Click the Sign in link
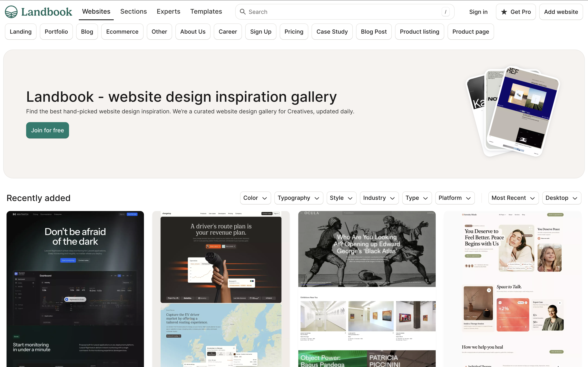This screenshot has width=588, height=367. (478, 12)
